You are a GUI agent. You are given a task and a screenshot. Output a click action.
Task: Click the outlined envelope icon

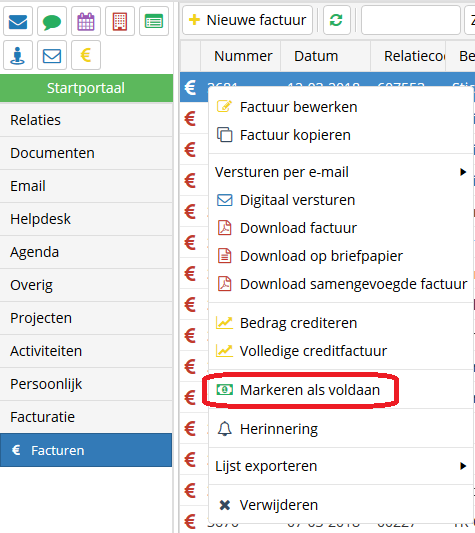click(x=52, y=55)
